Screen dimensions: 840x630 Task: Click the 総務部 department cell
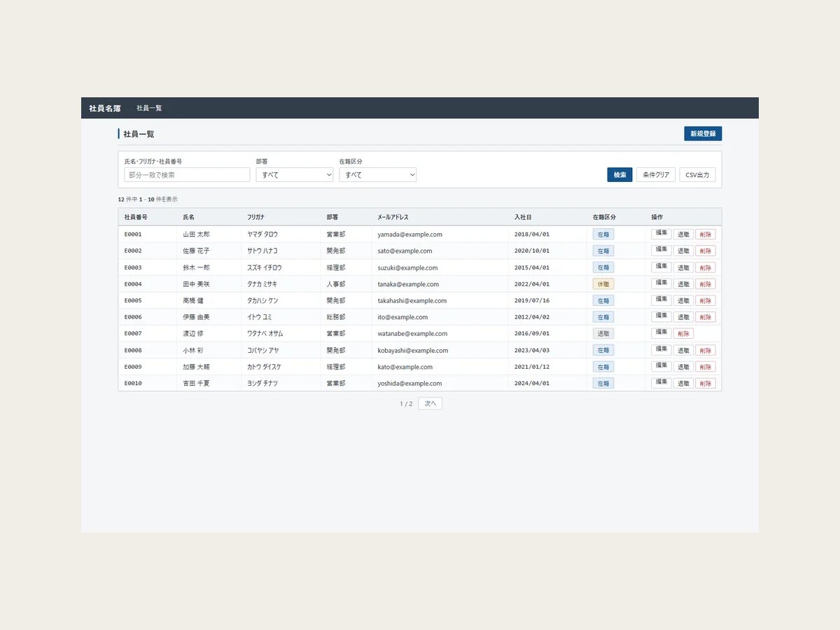tap(336, 317)
